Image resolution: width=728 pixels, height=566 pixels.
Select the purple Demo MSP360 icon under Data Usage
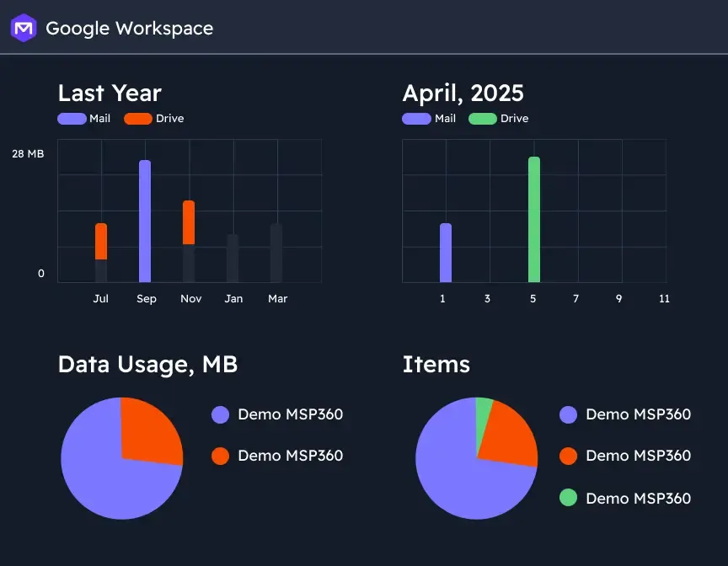[221, 414]
